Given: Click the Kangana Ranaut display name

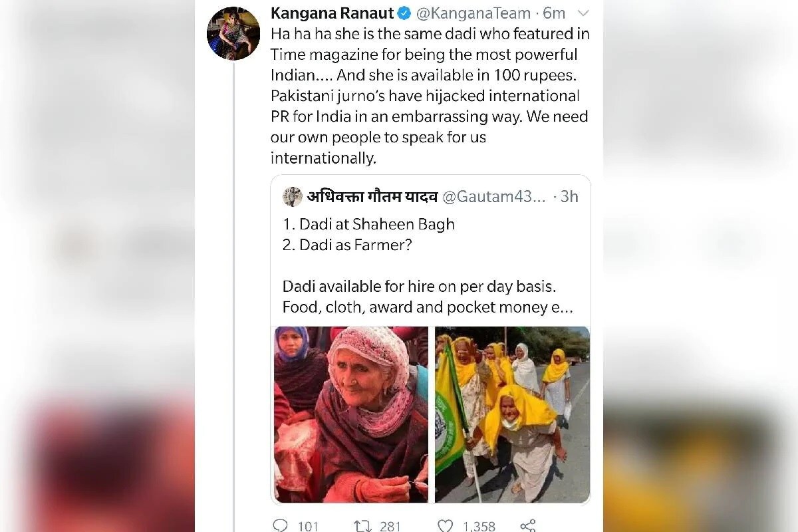Looking at the screenshot, I should (x=332, y=13).
